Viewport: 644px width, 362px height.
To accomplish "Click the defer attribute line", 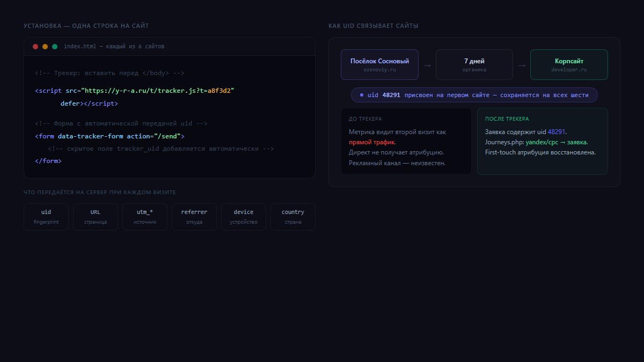I will pos(89,104).
